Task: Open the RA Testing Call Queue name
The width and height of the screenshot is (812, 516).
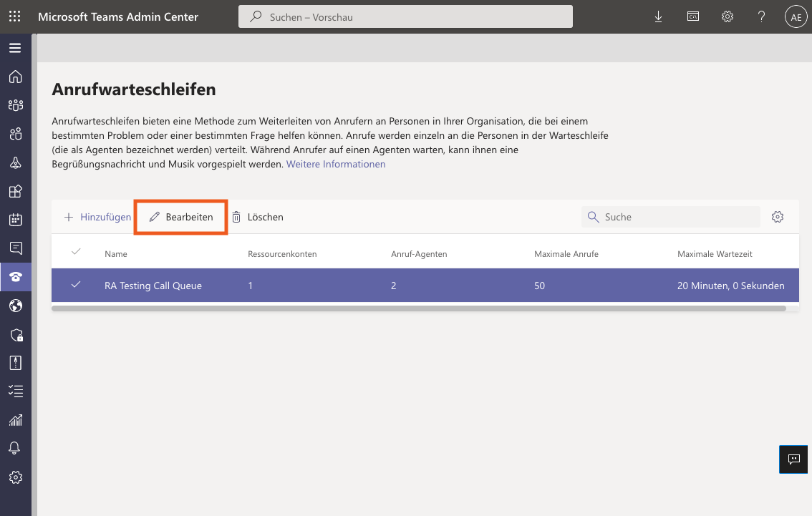Action: (153, 286)
